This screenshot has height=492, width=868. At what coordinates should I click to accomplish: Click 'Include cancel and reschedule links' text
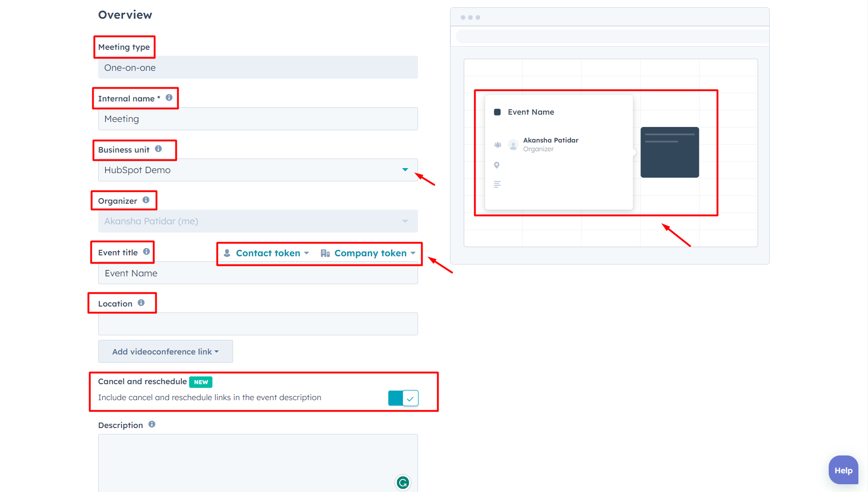210,397
